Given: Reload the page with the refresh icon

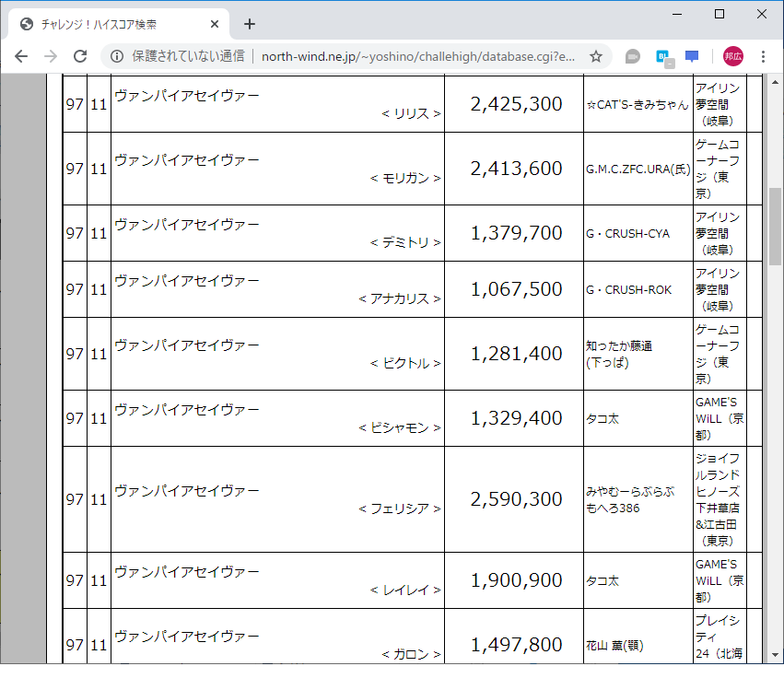Looking at the screenshot, I should click(x=80, y=56).
